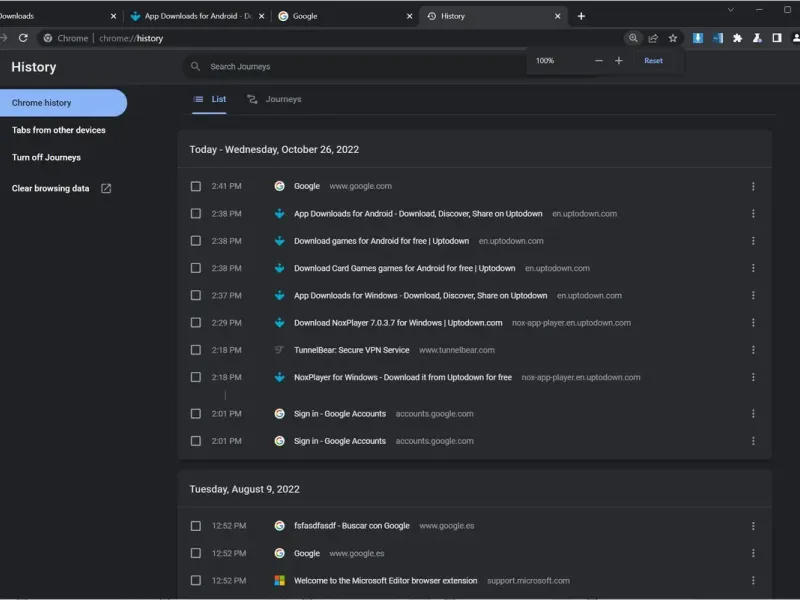The height and width of the screenshot is (600, 800).
Task: Open the three-dot menu for the NoxPlayer 7.0.3.7 entry
Action: click(x=753, y=323)
